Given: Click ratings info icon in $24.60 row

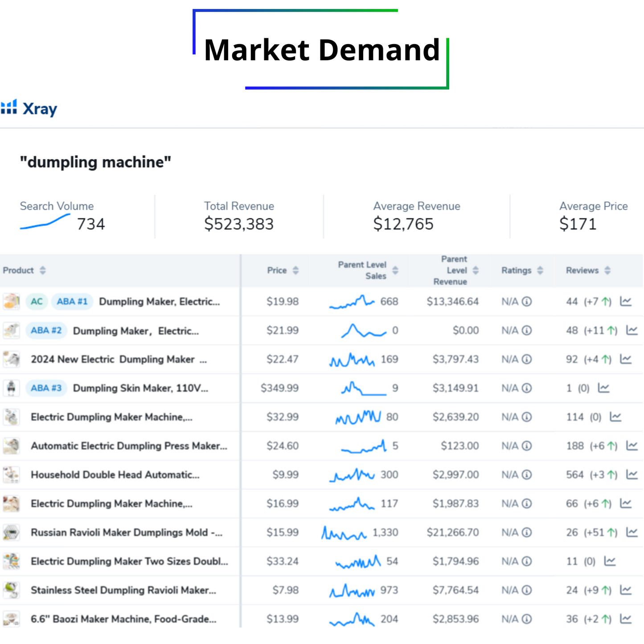Looking at the screenshot, I should pyautogui.click(x=527, y=446).
